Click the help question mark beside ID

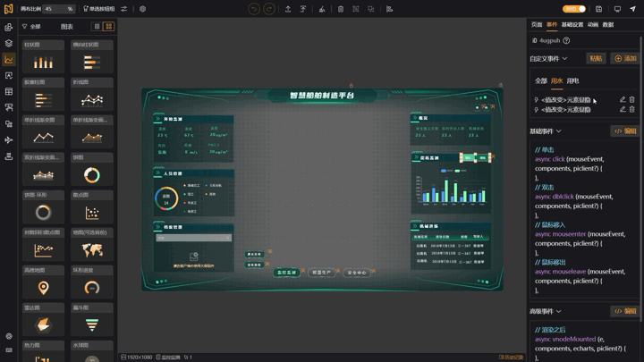pos(566,40)
